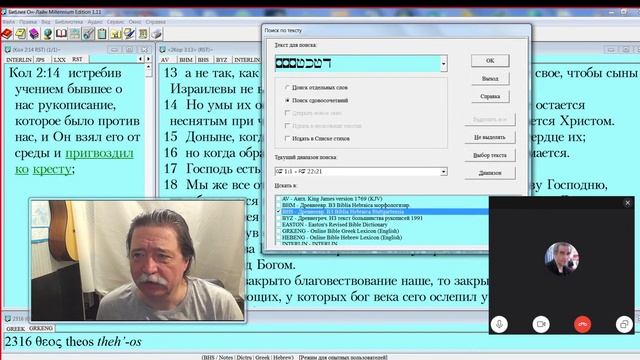This screenshot has height=360, width=640.
Task: Open the Вид menu
Action: [46, 22]
